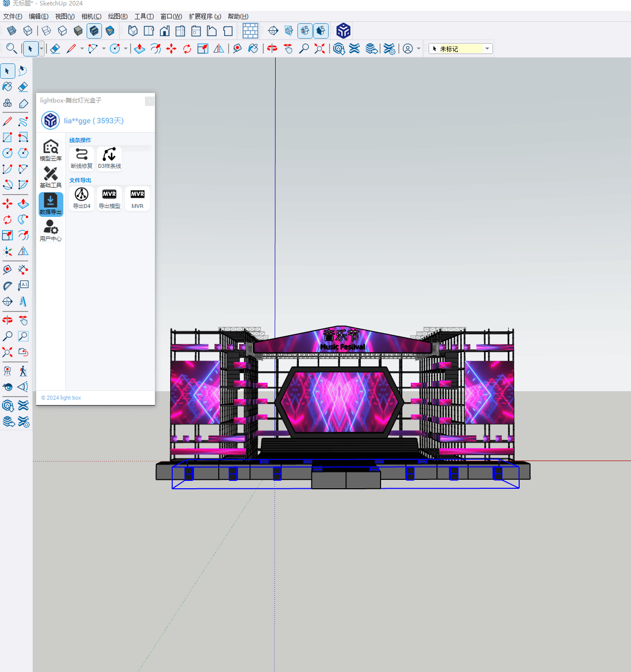
Task: Expand the Select tool dropdown arrow
Action: pyautogui.click(x=42, y=49)
